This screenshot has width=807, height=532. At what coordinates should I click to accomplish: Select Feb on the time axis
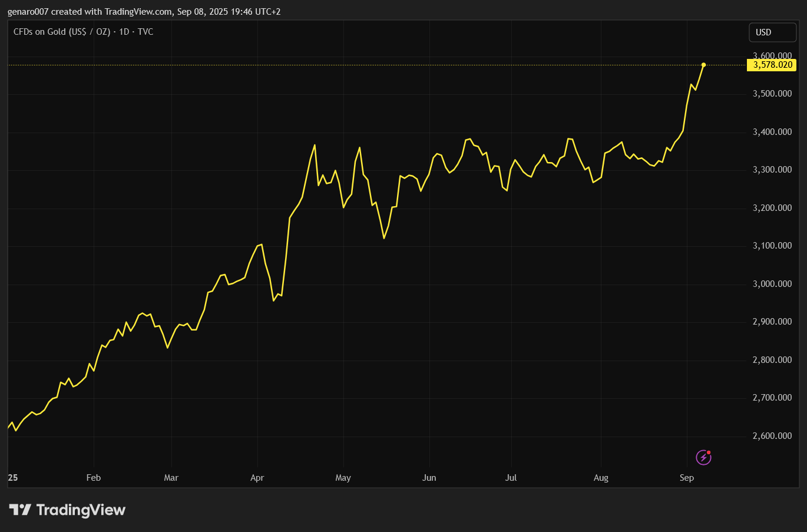coord(93,478)
